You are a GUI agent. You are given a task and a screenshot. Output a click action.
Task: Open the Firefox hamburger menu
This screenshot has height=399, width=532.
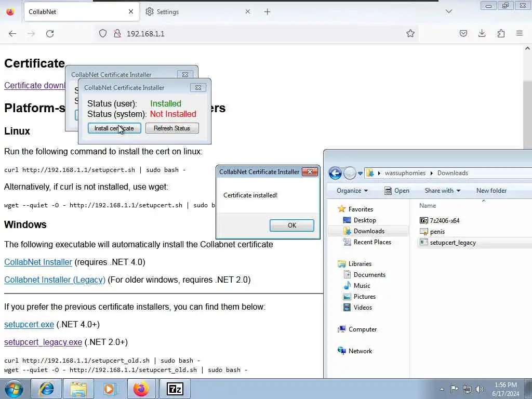pos(520,33)
